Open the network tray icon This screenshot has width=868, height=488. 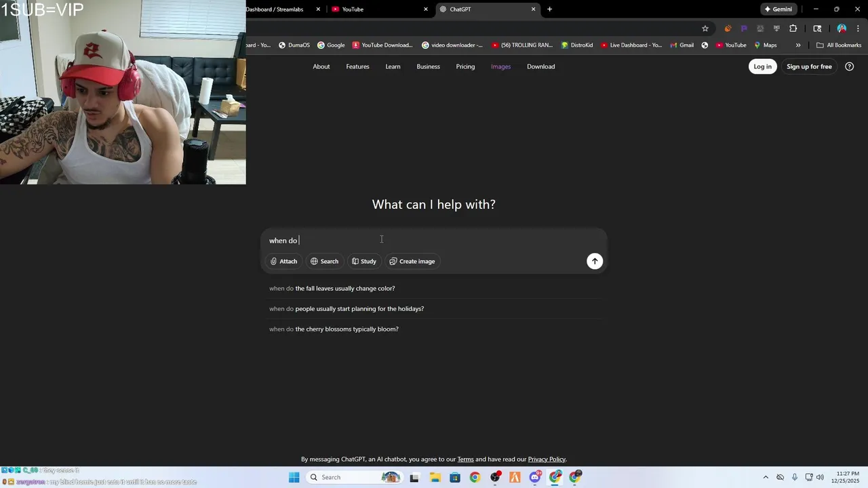coord(808,477)
